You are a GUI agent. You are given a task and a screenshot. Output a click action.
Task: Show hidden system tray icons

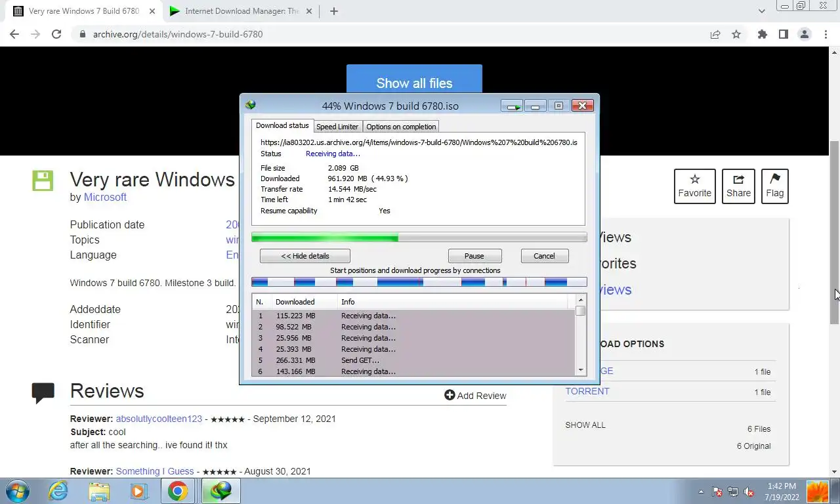click(701, 492)
